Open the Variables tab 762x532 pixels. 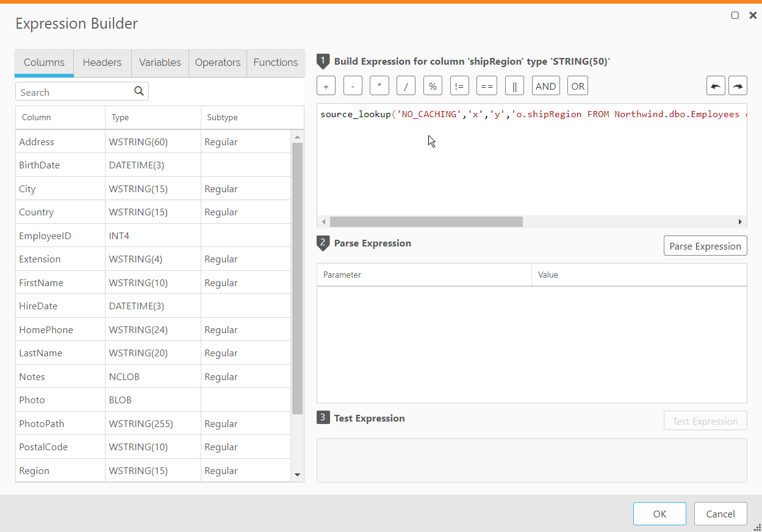point(159,62)
